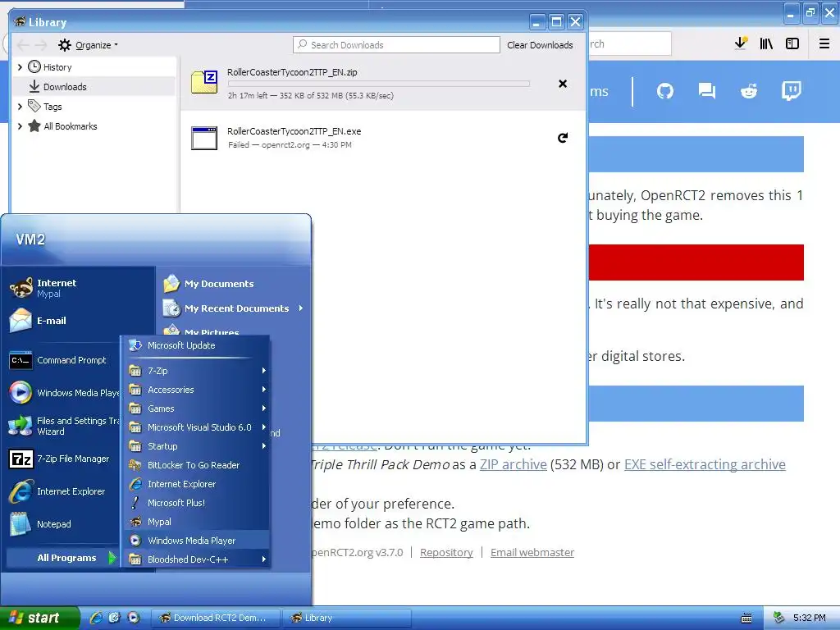Open My Documents in Start menu

pyautogui.click(x=234, y=283)
